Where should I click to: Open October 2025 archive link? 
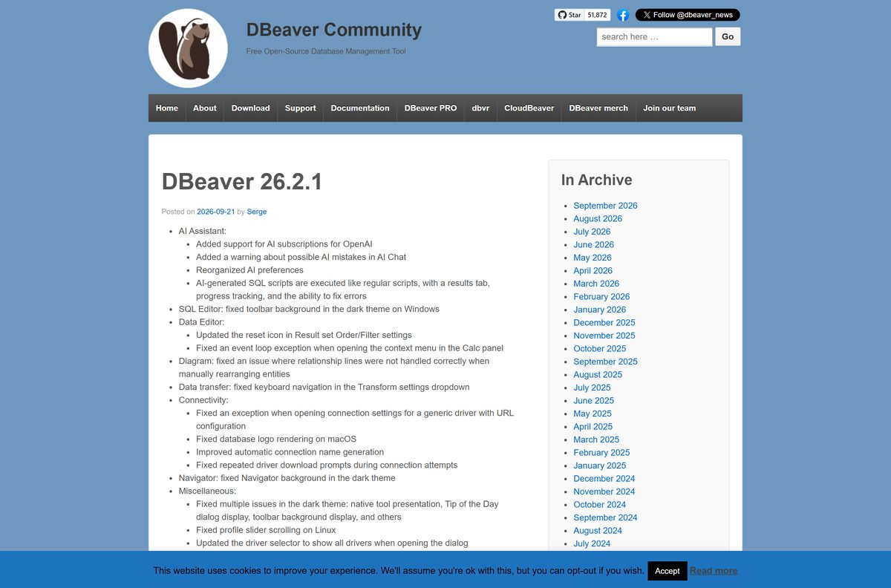click(600, 348)
